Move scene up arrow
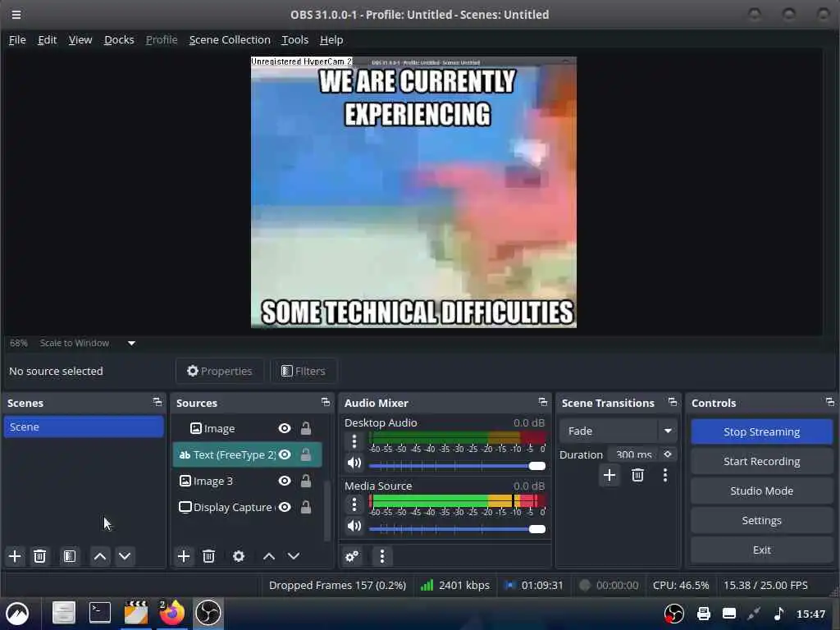 [x=99, y=556]
